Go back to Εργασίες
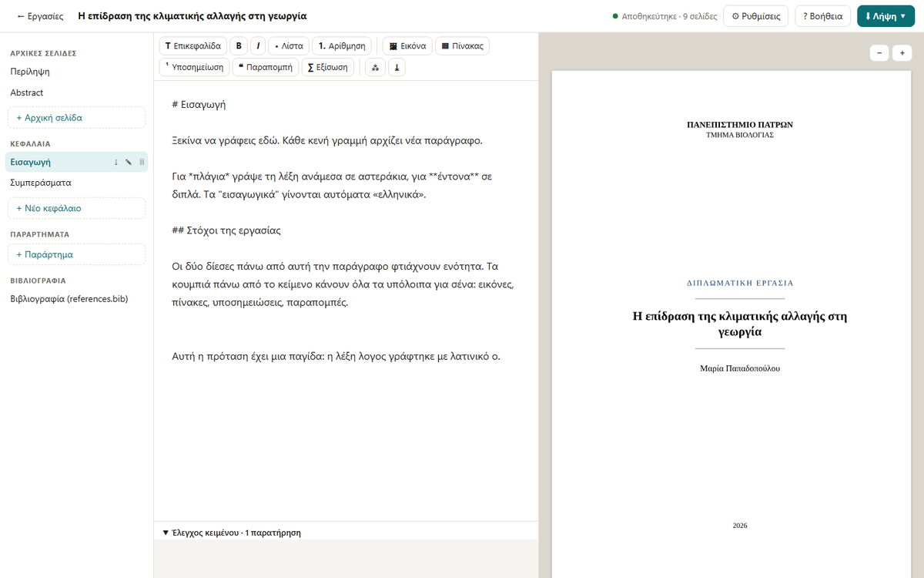This screenshot has height=578, width=924. [x=40, y=16]
